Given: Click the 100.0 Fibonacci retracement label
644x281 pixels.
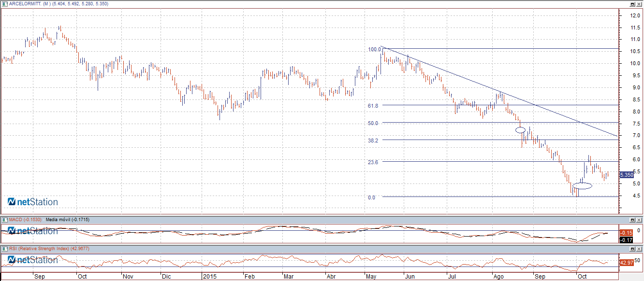Looking at the screenshot, I should coord(374,49).
